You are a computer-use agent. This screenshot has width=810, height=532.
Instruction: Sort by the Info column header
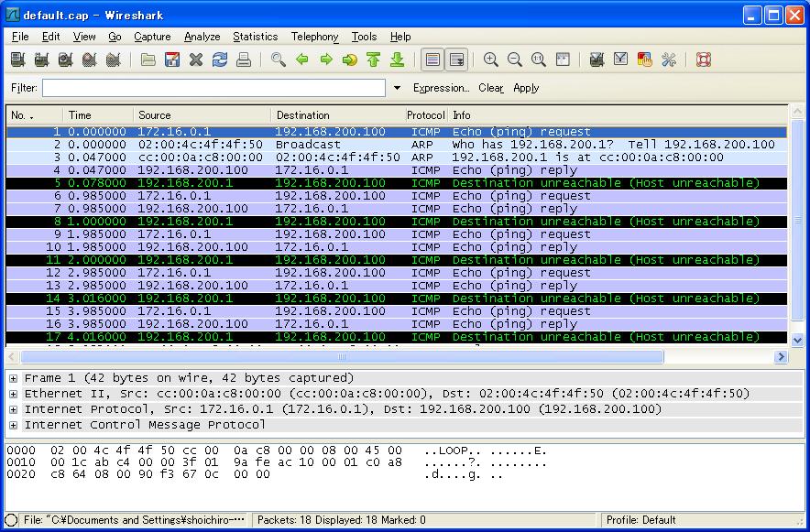click(x=618, y=115)
